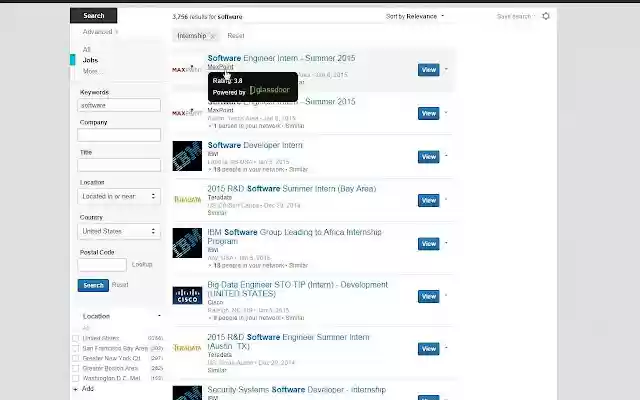
Task: Remove the Internship filter tag
Action: click(212, 36)
